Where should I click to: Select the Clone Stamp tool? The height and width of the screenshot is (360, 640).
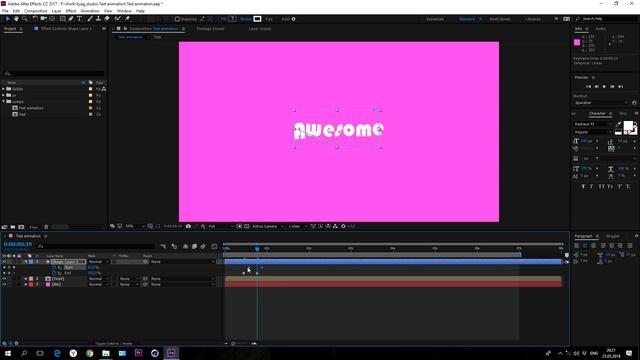click(x=98, y=19)
